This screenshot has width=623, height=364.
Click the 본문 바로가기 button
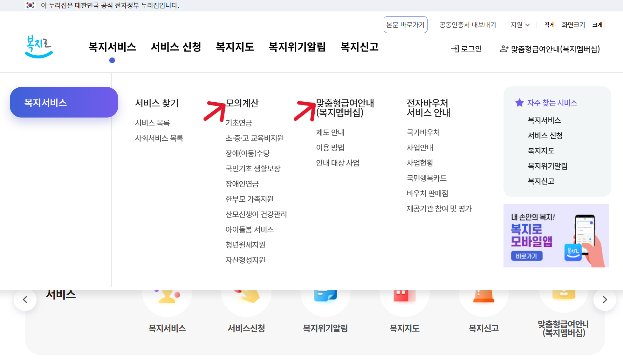[405, 24]
